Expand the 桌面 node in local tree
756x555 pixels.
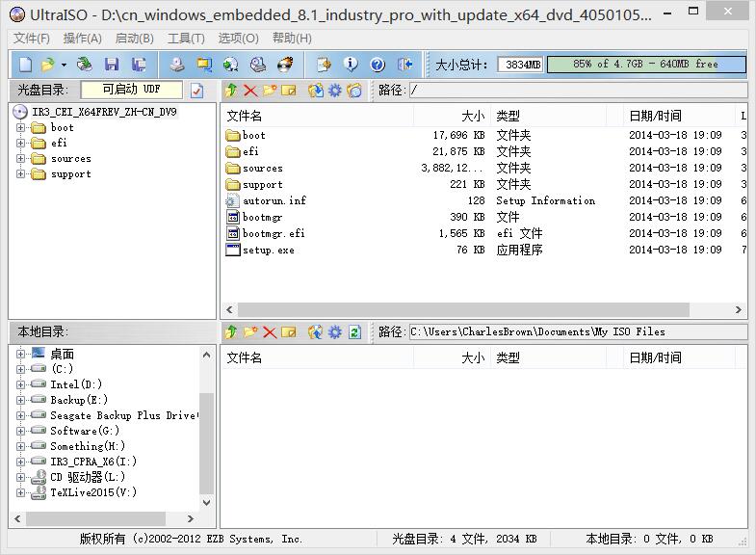coord(20,354)
